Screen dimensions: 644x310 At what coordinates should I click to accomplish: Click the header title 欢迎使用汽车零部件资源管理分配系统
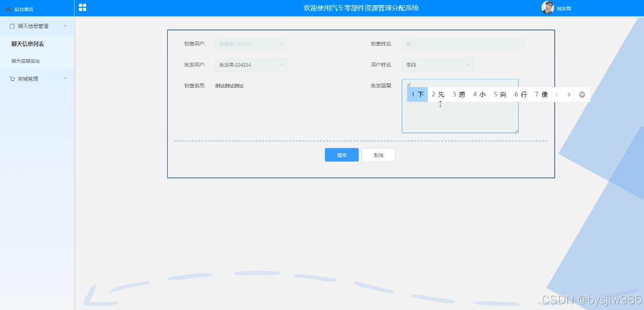pos(361,8)
